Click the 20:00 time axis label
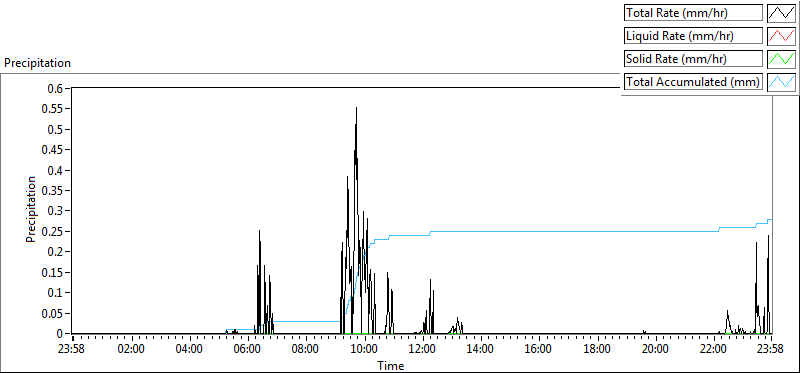Viewport: 800px width, 373px height. 655,350
